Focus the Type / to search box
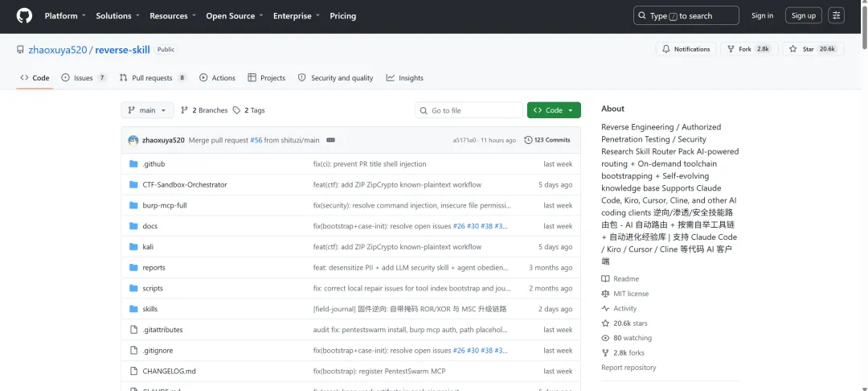The height and width of the screenshot is (391, 868). click(x=686, y=15)
